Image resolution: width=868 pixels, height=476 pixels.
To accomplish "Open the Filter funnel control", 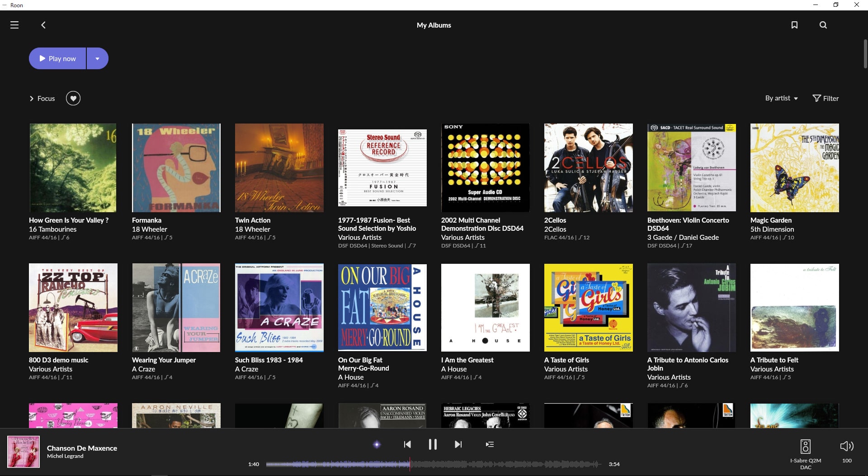I will coord(826,98).
